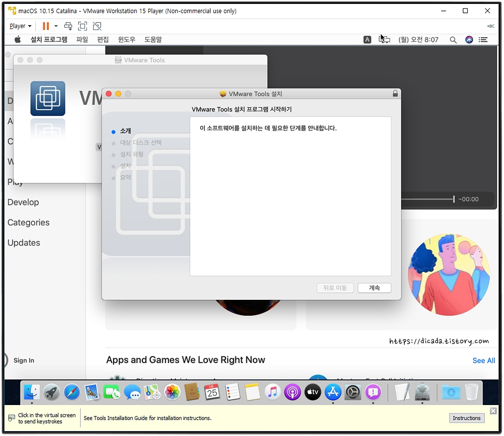Open the power options dropdown arrow beside pause
This screenshot has height=436, width=504.
click(56, 26)
